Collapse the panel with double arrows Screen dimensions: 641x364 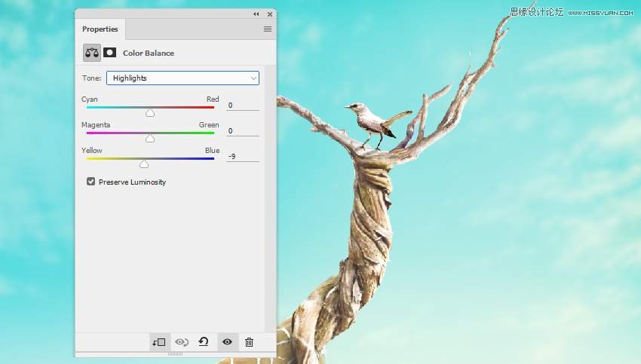[x=256, y=14]
